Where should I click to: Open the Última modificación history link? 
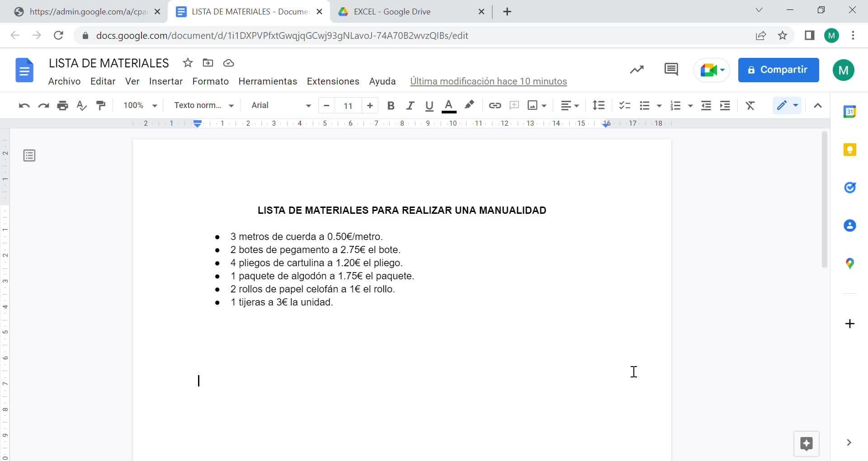click(488, 81)
